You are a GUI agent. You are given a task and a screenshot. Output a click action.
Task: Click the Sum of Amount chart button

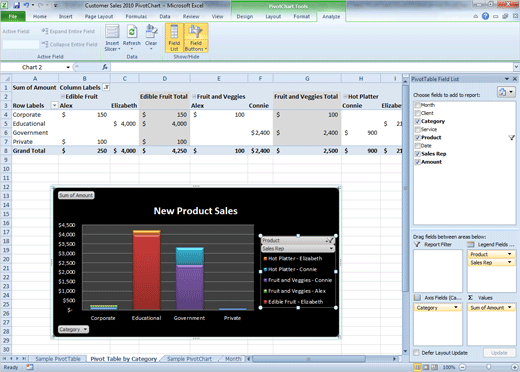tap(76, 195)
